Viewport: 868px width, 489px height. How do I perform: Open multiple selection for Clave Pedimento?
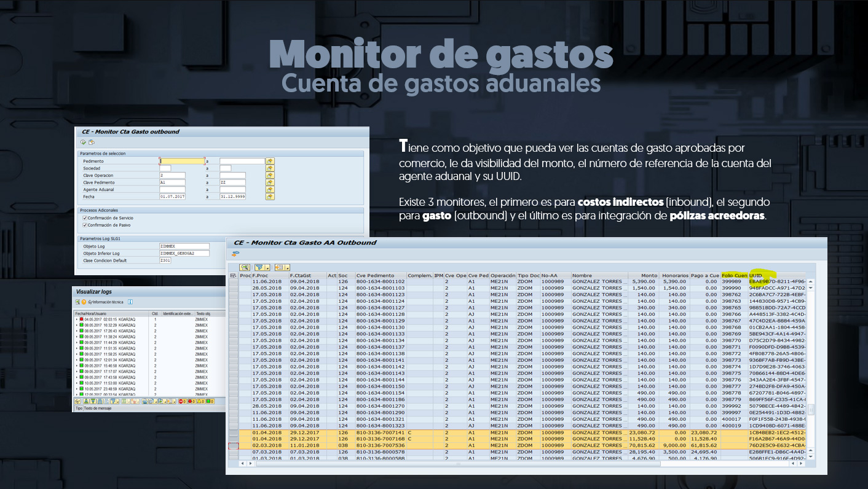[x=270, y=182]
